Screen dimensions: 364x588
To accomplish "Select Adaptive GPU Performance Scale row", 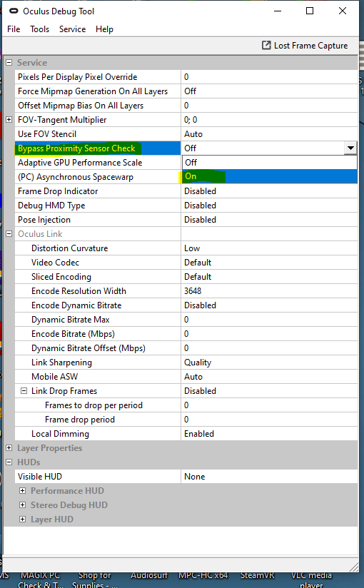I will tap(98, 163).
